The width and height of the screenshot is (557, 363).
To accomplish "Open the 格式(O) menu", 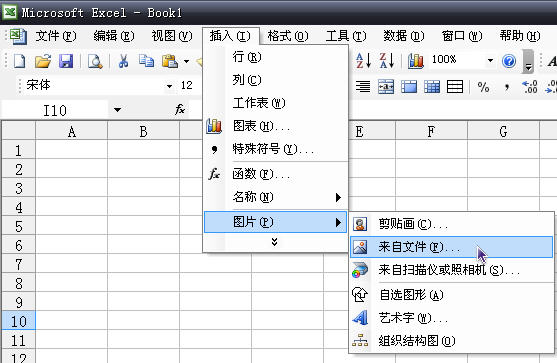I will pos(288,36).
